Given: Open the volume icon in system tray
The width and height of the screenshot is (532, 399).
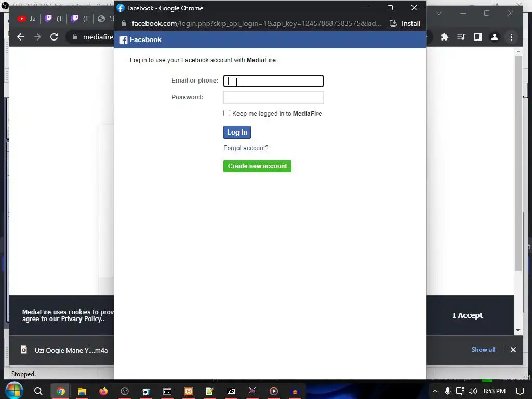Looking at the screenshot, I should coord(473,391).
